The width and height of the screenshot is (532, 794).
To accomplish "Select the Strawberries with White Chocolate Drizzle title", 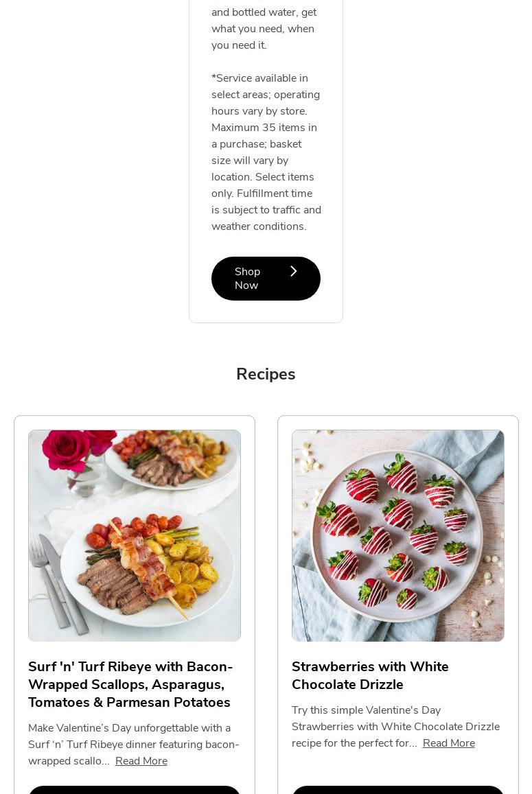I will [370, 675].
